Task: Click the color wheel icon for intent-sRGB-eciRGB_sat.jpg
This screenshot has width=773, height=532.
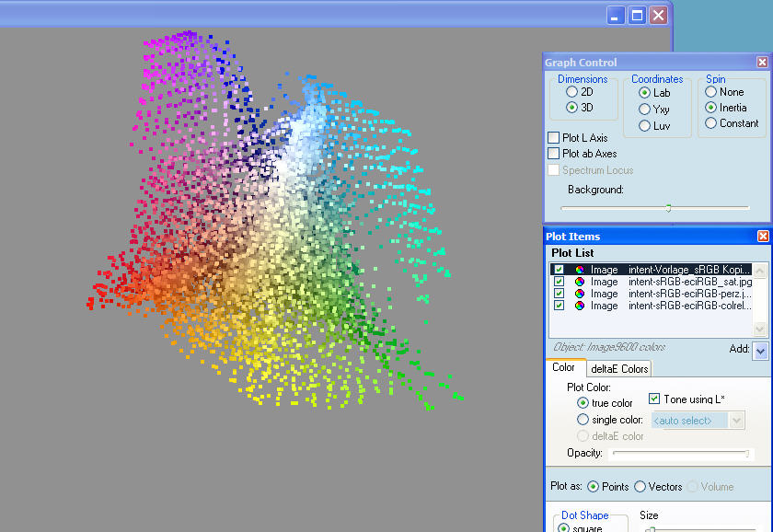Action: coord(580,282)
